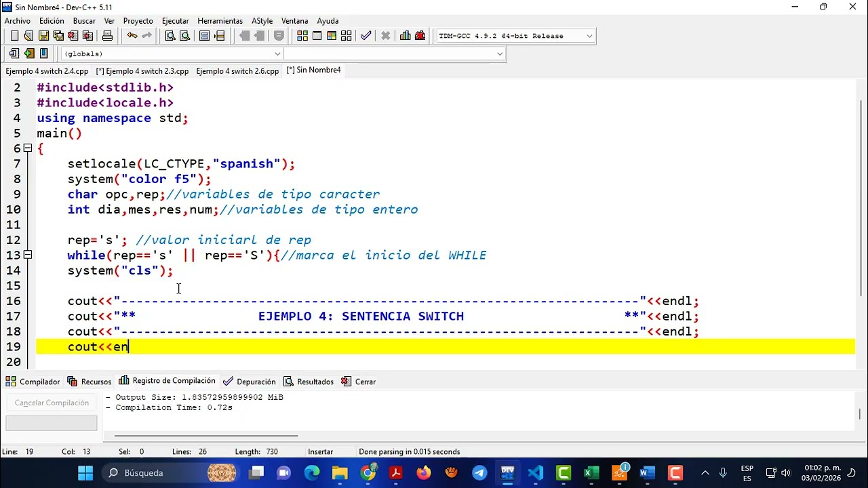Open the Find dialog from the toolbar
This screenshot has height=488, width=868.
pyautogui.click(x=170, y=36)
